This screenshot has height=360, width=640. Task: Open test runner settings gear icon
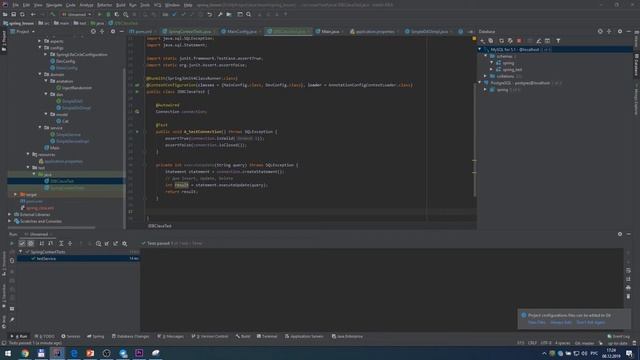point(124,243)
